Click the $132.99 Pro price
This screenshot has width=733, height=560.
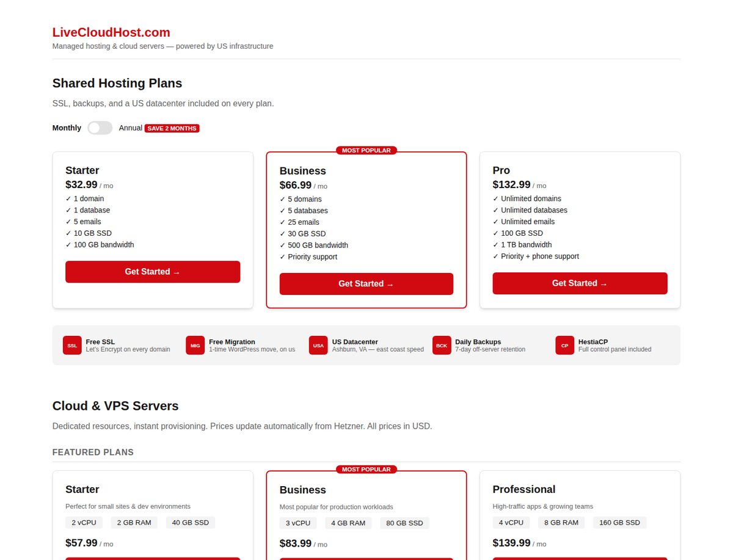pyautogui.click(x=512, y=184)
